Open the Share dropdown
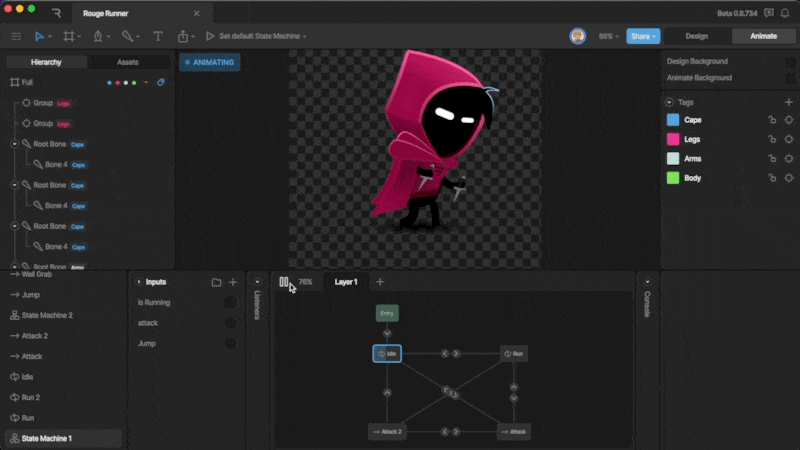 (643, 36)
